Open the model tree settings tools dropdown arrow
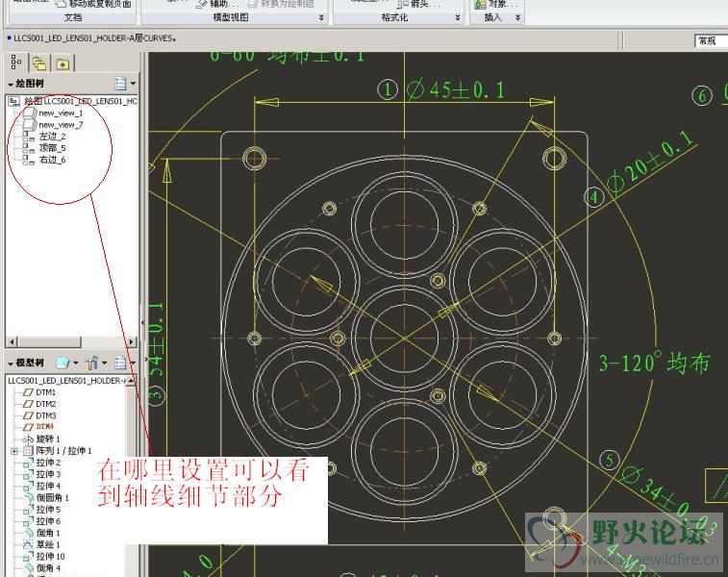The image size is (728, 577). tap(104, 363)
